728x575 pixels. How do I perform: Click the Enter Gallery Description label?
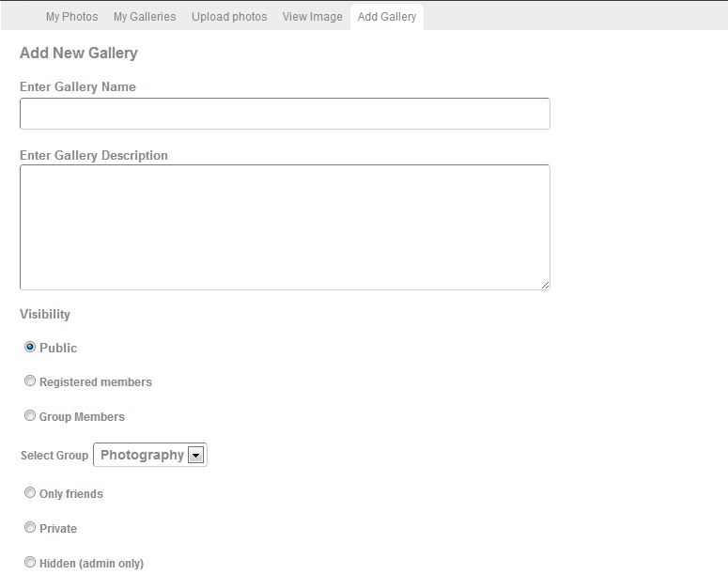click(x=94, y=156)
